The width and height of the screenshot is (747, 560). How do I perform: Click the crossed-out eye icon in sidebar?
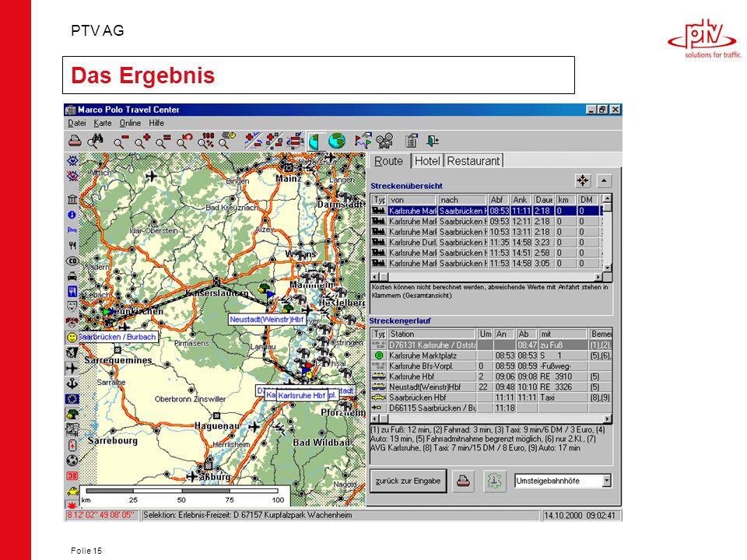[x=72, y=177]
